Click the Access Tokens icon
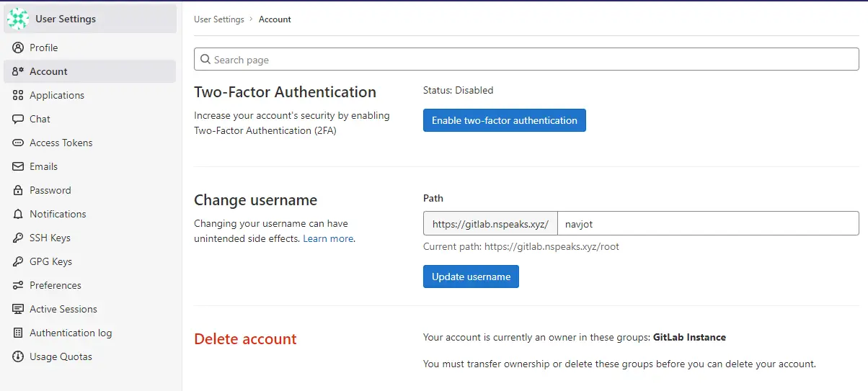The width and height of the screenshot is (868, 391). 17,143
